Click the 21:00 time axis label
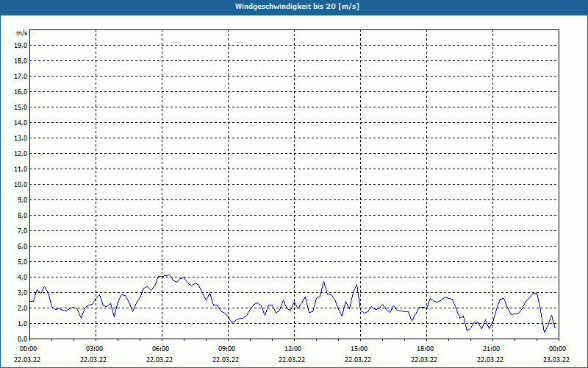The width and height of the screenshot is (588, 368). pos(491,349)
